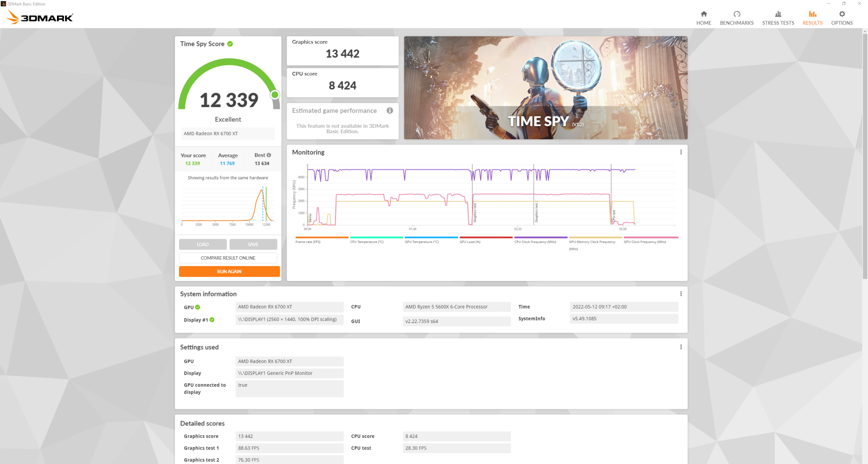Select GPU field in System information
The image size is (868, 464).
click(x=289, y=307)
